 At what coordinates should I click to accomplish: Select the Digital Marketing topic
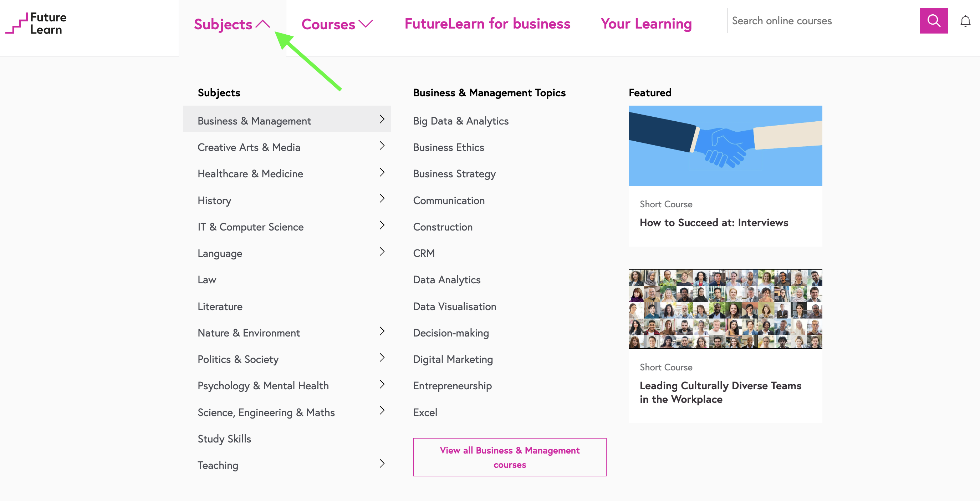[x=453, y=359]
